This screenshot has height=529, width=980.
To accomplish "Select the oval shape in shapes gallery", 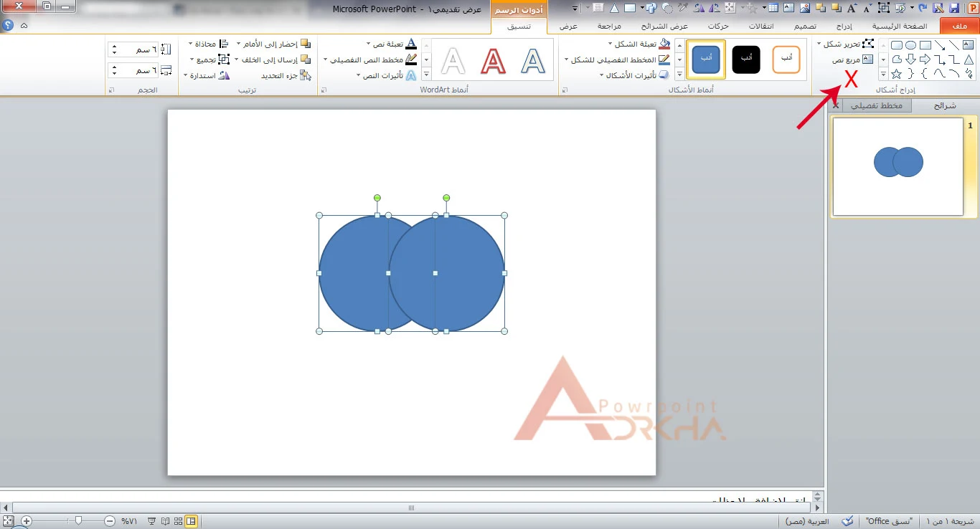I will [910, 44].
